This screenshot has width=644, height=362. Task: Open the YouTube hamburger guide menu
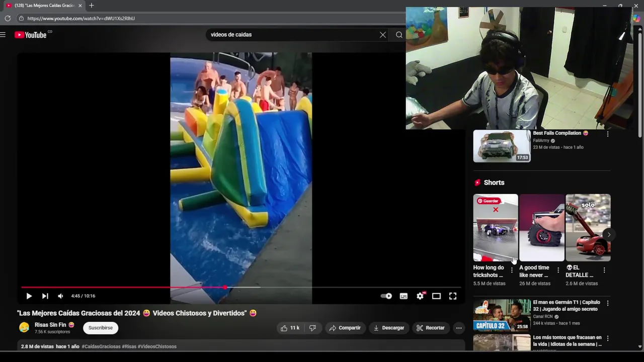(x=3, y=35)
